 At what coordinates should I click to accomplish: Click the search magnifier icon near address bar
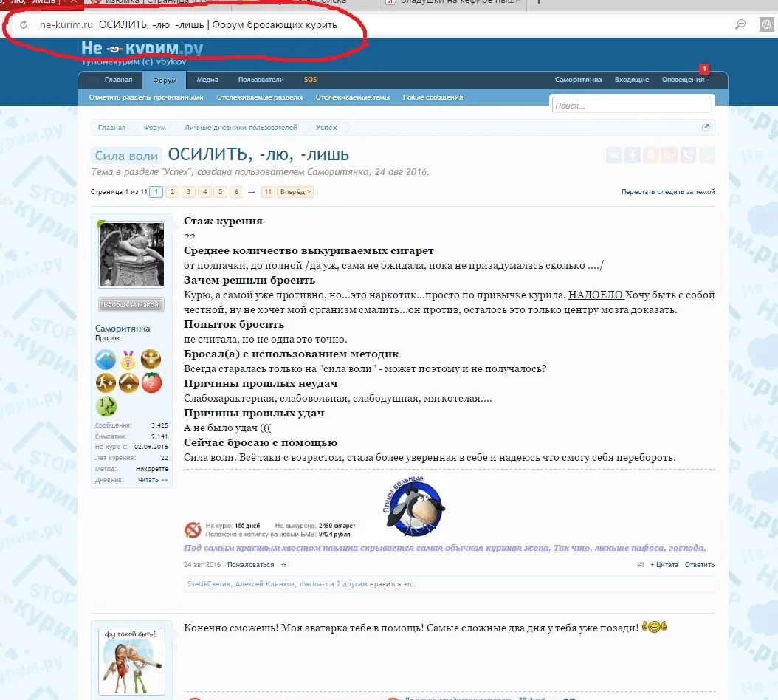[x=740, y=24]
